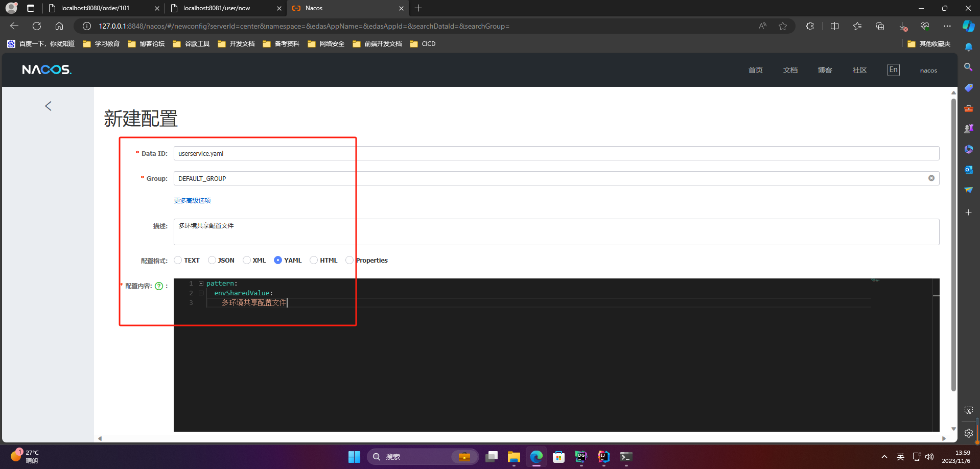Screen dimensions: 980x469
Task: Click the Group input field
Action: pos(556,178)
